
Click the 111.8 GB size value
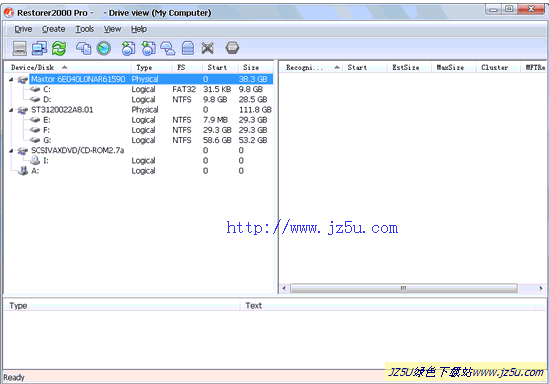(255, 110)
